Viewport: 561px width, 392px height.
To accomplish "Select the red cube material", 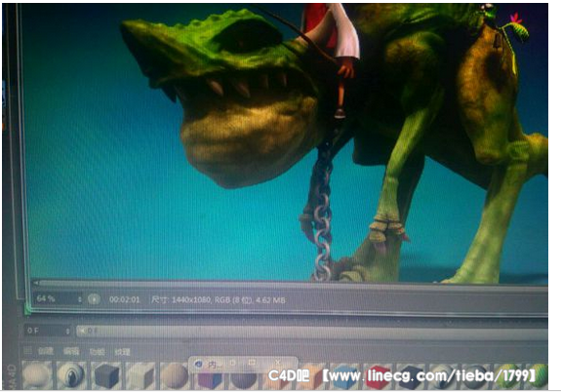I will click(x=379, y=377).
